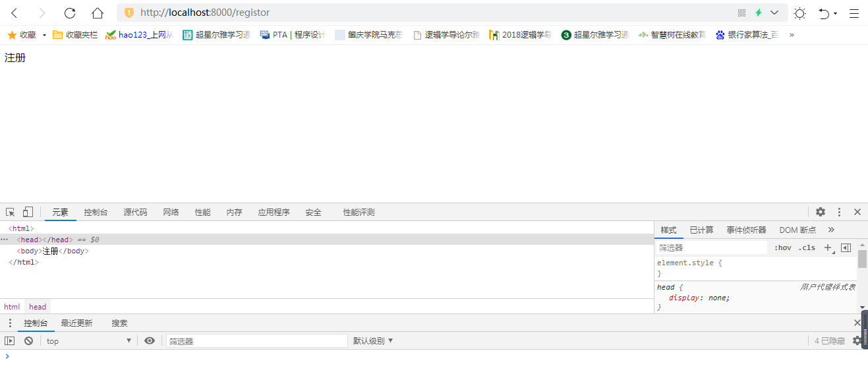868x390 pixels.
Task: Activate the inspect element picker icon
Action: click(x=11, y=212)
